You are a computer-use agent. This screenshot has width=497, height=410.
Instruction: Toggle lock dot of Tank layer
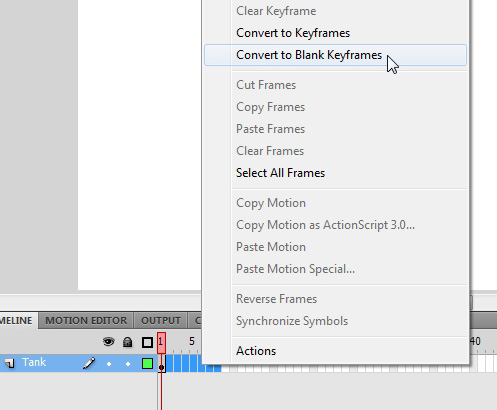click(128, 364)
